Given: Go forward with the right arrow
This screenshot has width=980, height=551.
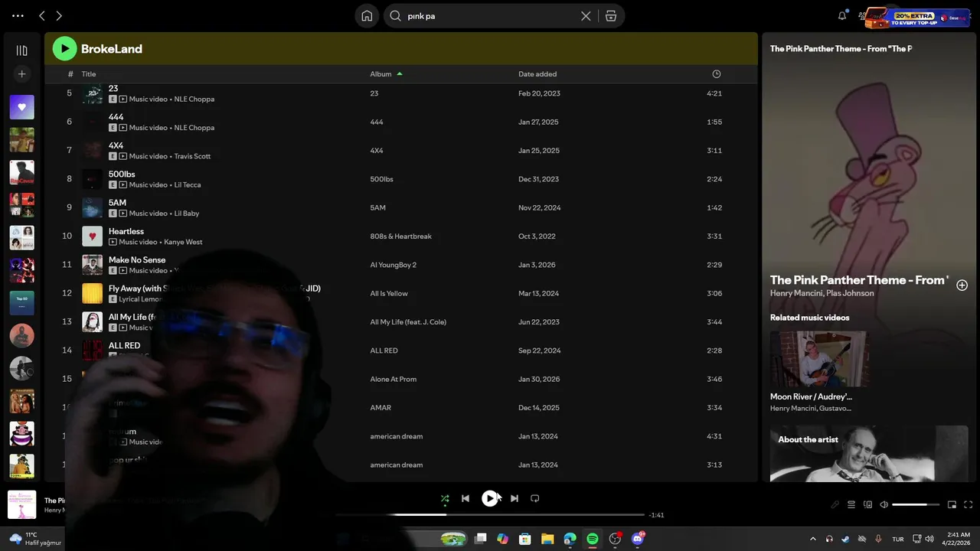Looking at the screenshot, I should click(x=59, y=16).
